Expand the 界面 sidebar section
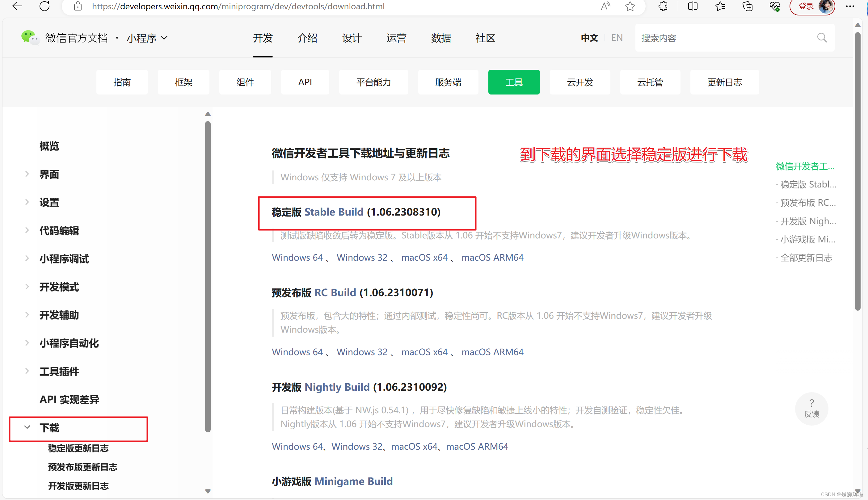 [27, 174]
